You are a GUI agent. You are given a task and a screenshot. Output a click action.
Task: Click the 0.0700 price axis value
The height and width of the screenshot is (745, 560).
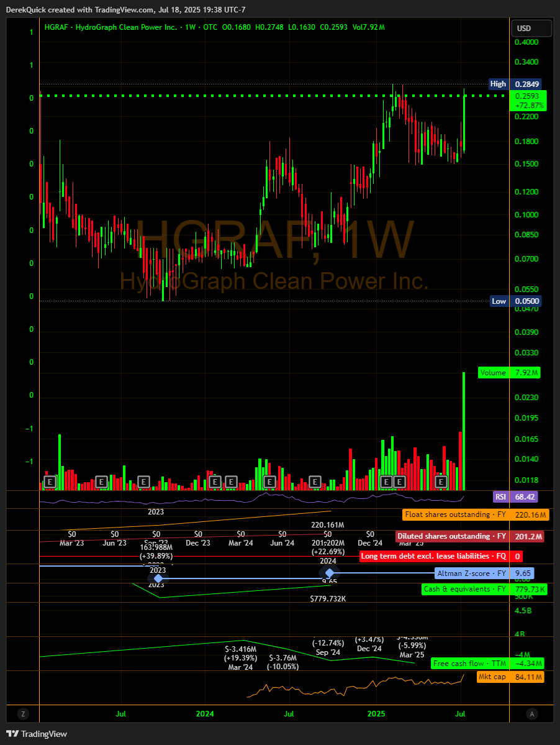point(526,259)
